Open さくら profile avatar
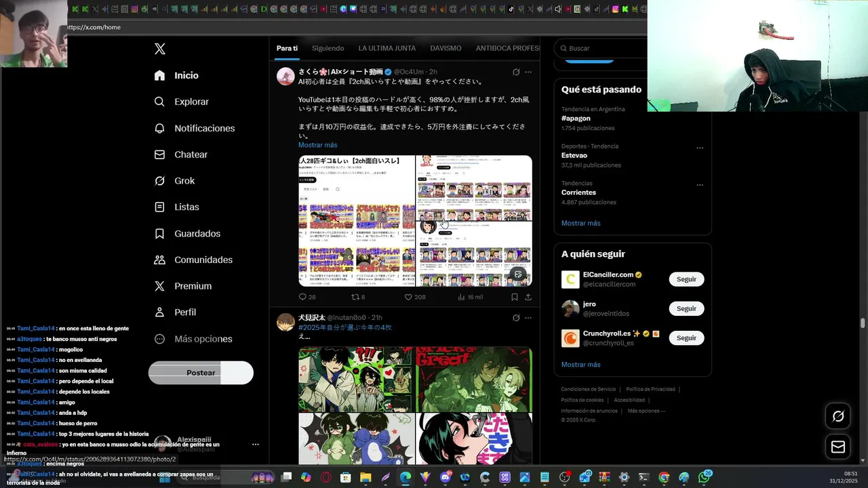The image size is (868, 488). click(285, 76)
